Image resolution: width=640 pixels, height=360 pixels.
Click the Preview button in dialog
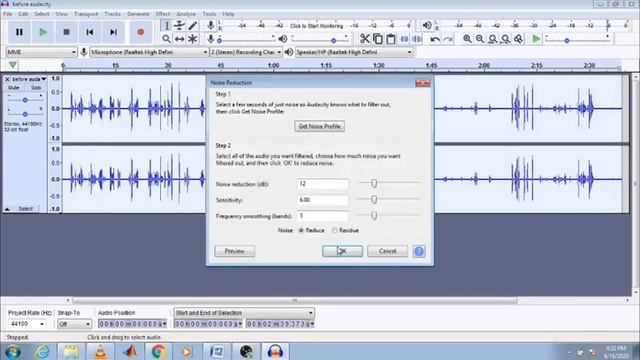[235, 251]
